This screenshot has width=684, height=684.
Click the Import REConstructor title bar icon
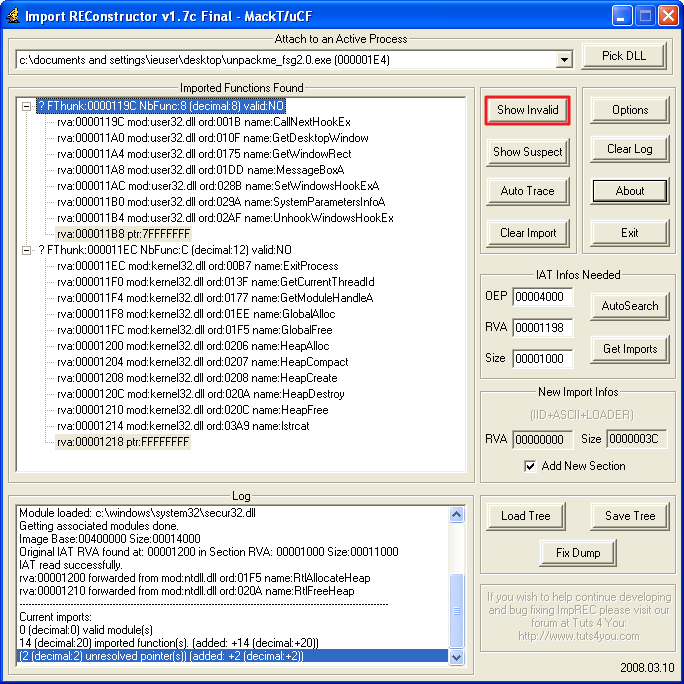(13, 16)
